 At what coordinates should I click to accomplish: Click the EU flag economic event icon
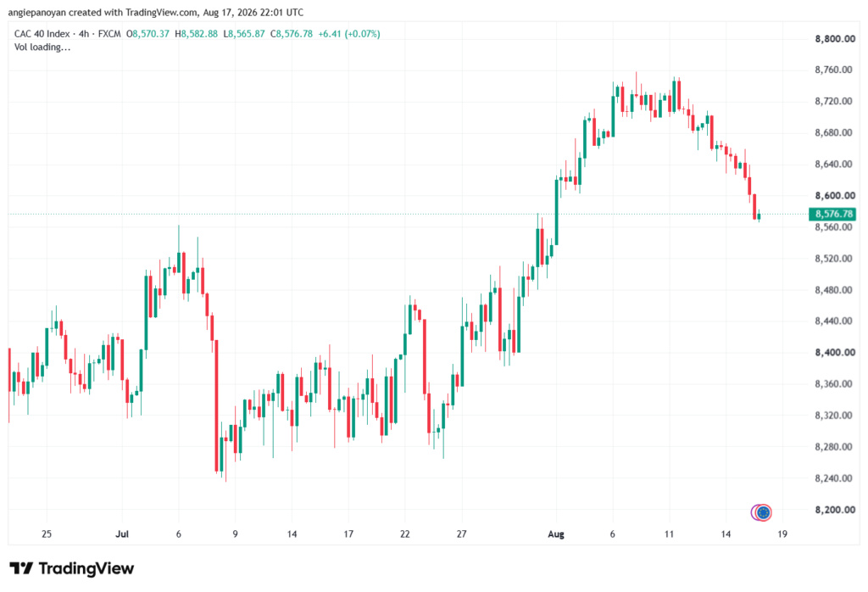point(764,513)
